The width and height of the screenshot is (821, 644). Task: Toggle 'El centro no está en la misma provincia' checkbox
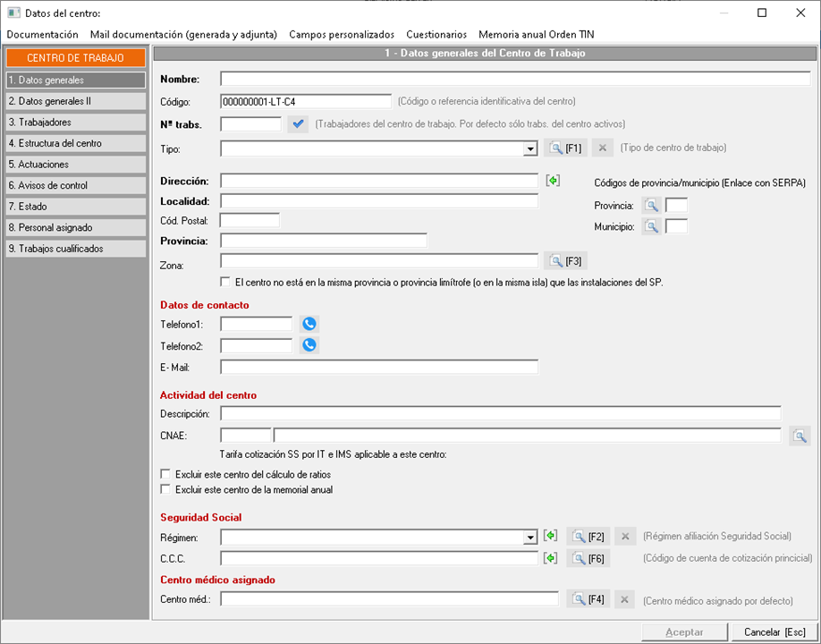pyautogui.click(x=225, y=281)
